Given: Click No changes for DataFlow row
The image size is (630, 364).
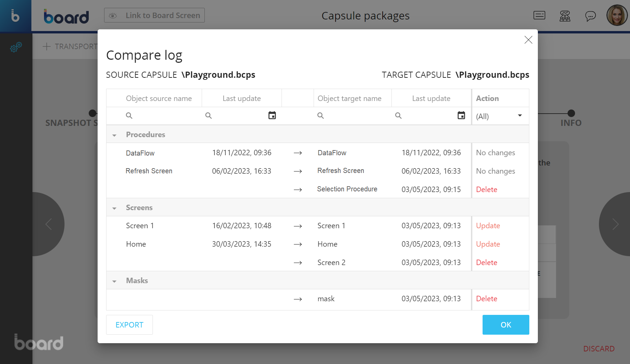Looking at the screenshot, I should [x=496, y=152].
